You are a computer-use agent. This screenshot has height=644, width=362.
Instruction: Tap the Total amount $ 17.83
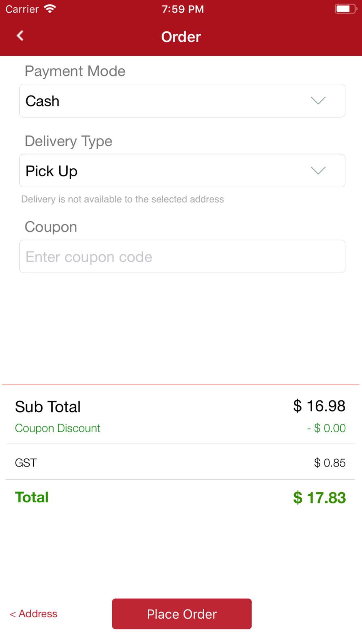coord(319,498)
